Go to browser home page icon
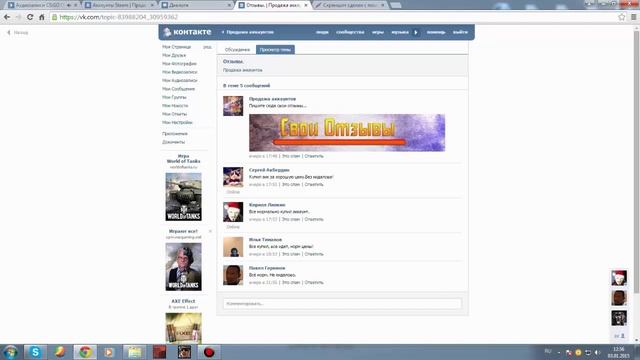 coord(41,17)
